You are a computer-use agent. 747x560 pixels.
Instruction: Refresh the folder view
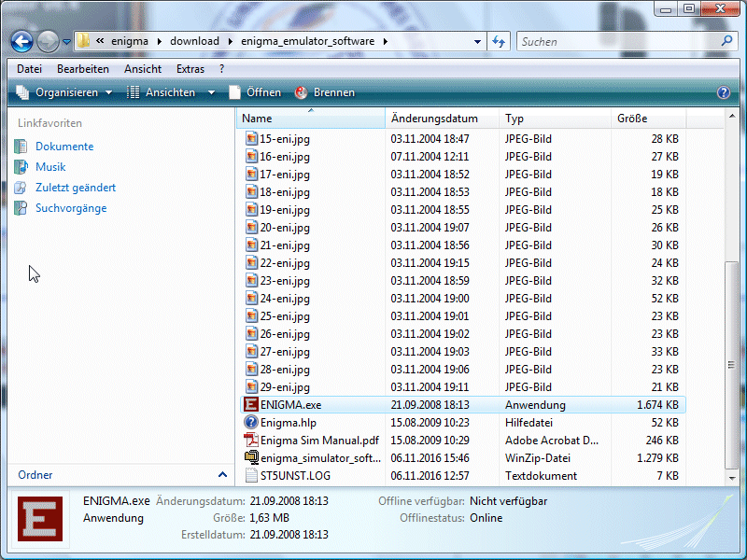pyautogui.click(x=499, y=41)
